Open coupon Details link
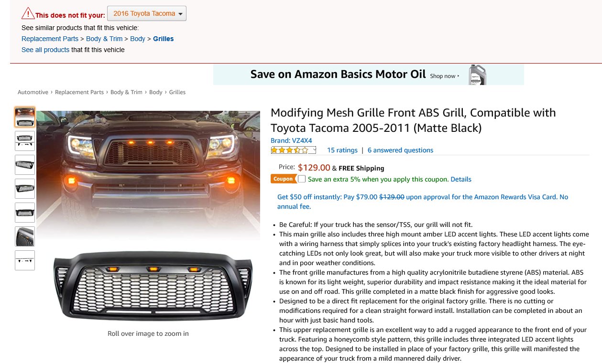 tap(461, 179)
